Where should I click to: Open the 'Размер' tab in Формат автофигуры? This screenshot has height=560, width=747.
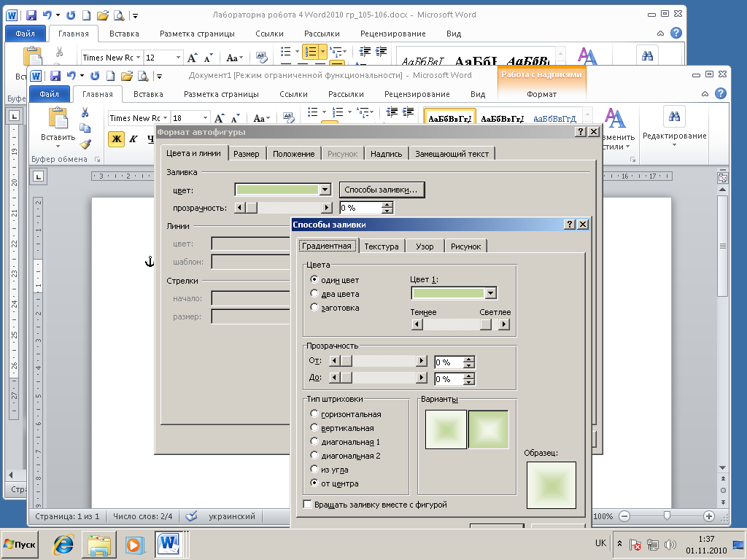point(247,154)
